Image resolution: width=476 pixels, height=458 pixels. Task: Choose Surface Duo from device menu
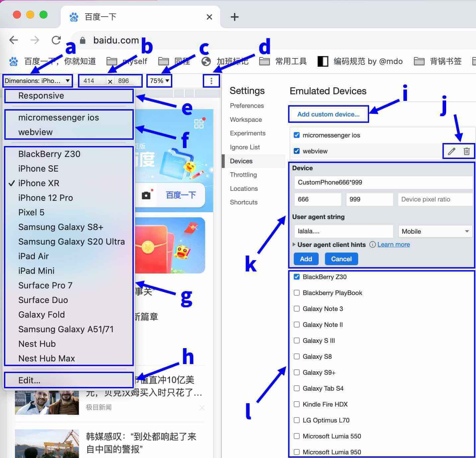[69, 300]
